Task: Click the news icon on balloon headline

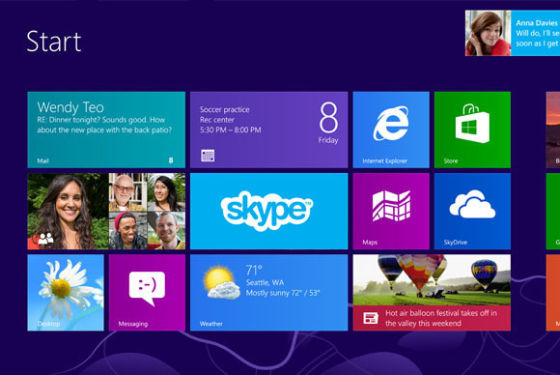Action: coord(371,318)
